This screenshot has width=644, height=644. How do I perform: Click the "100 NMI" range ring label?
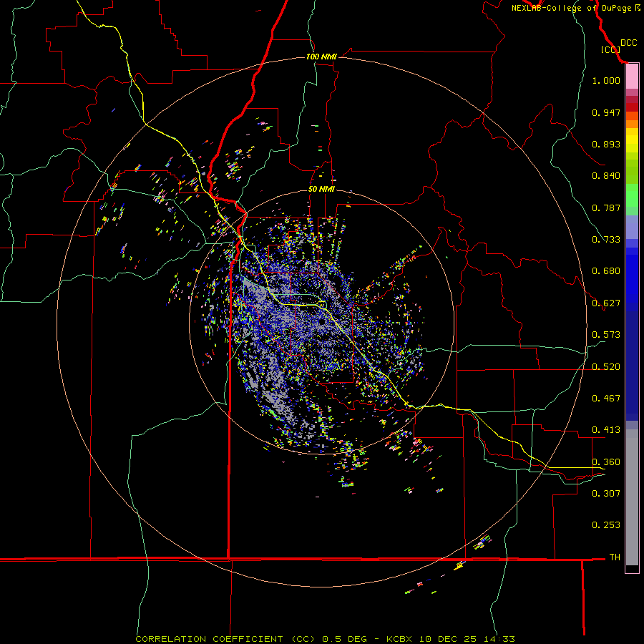tap(321, 57)
